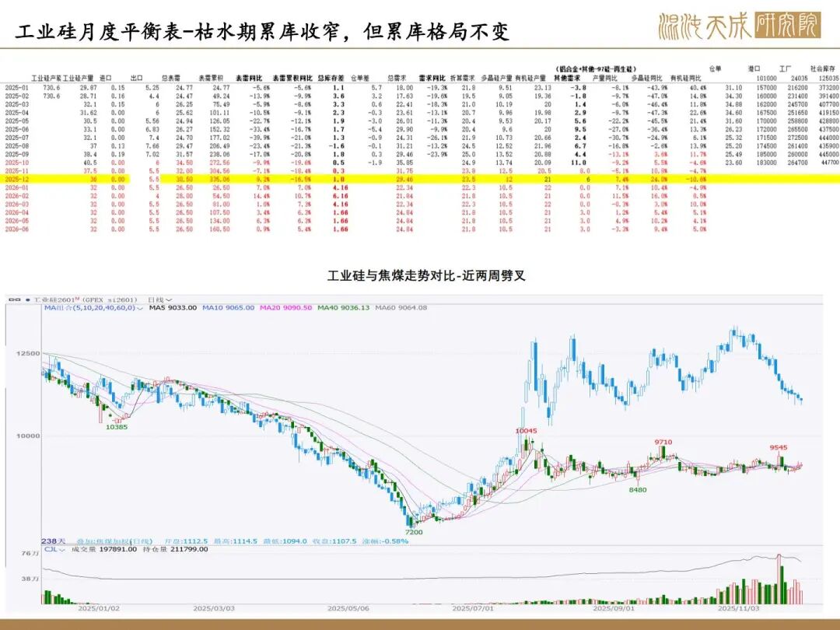Click the 湿流天成研究院 logo
The height and width of the screenshot is (630, 840).
tap(738, 25)
